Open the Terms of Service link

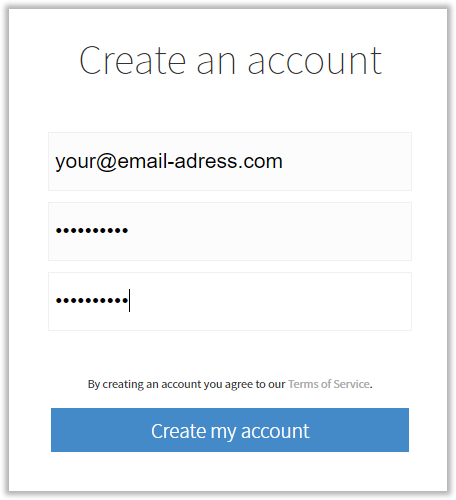pos(329,384)
